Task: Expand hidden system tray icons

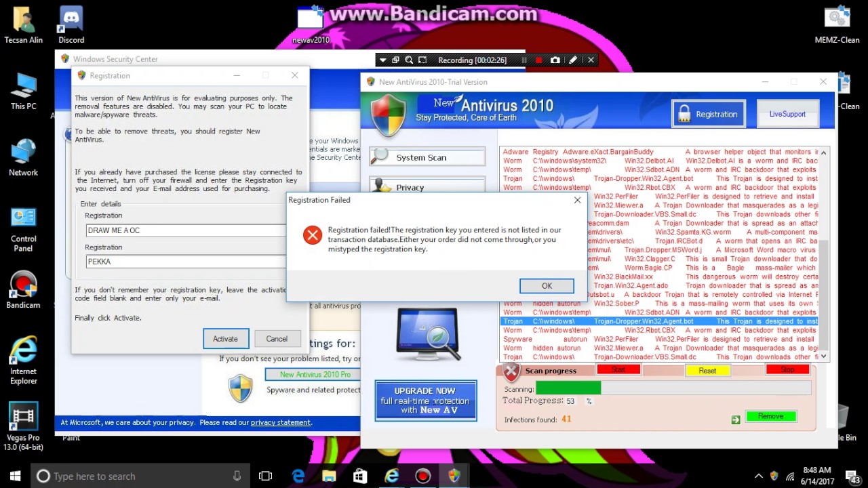Action: (x=759, y=476)
